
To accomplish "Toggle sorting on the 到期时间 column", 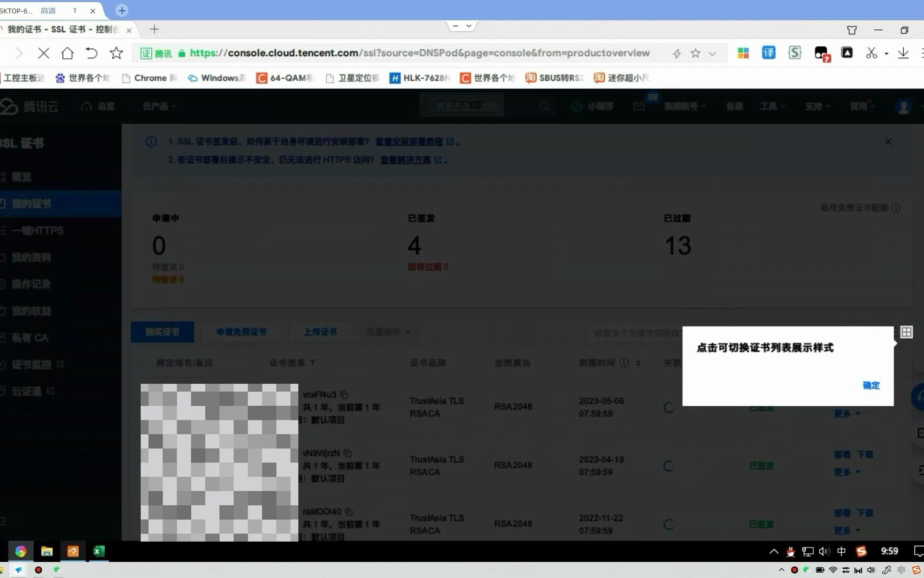I will coord(638,363).
